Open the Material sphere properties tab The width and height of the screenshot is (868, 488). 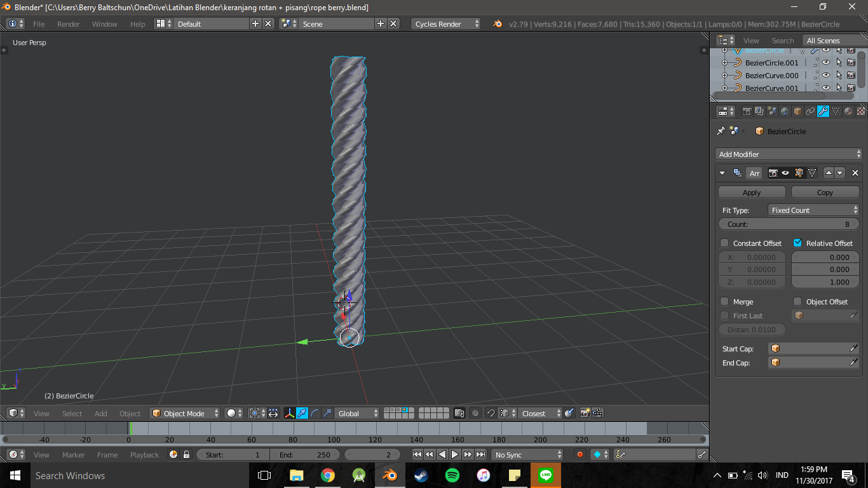[848, 111]
